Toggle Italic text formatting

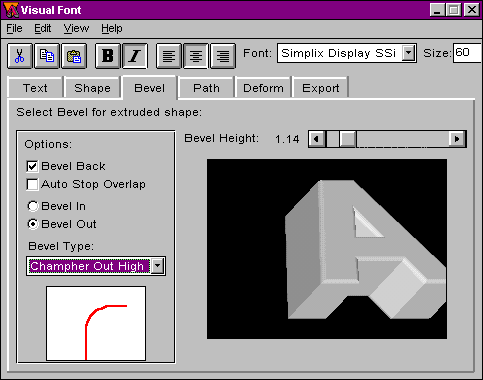pyautogui.click(x=135, y=56)
